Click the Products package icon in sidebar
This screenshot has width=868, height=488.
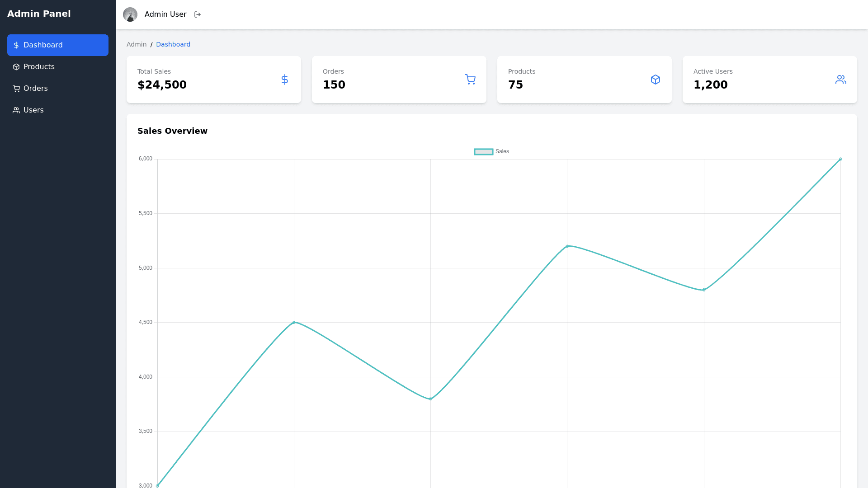pyautogui.click(x=16, y=66)
